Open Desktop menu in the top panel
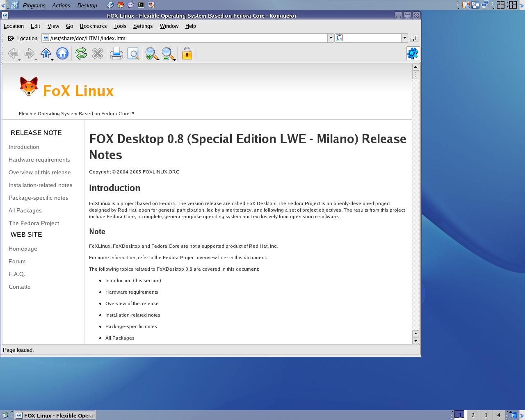 click(x=87, y=5)
